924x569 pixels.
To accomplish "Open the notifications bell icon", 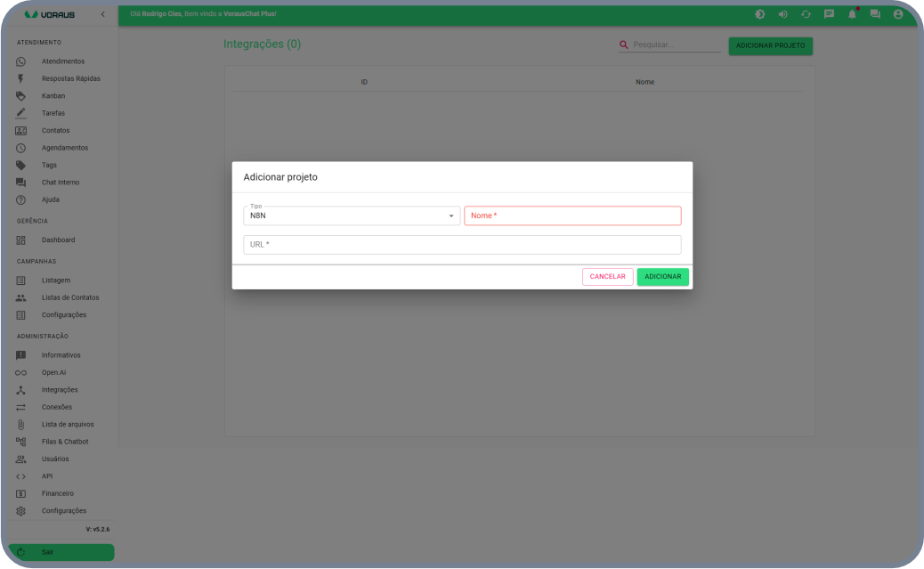I will pos(852,14).
